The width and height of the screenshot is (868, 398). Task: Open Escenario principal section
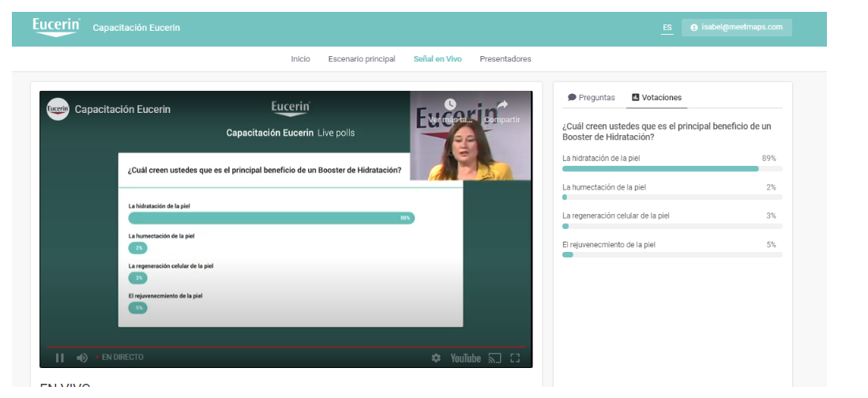coord(362,58)
